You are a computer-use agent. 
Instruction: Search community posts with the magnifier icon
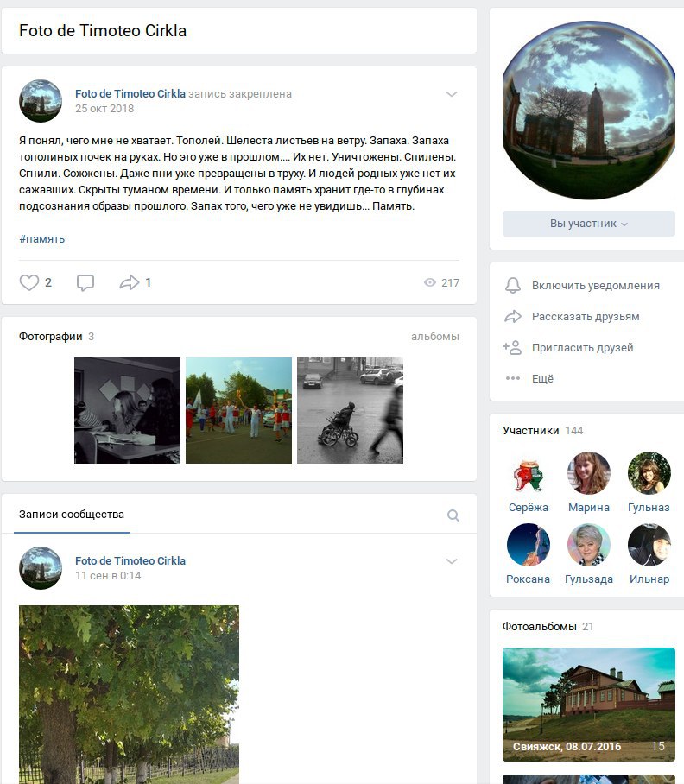(x=453, y=515)
